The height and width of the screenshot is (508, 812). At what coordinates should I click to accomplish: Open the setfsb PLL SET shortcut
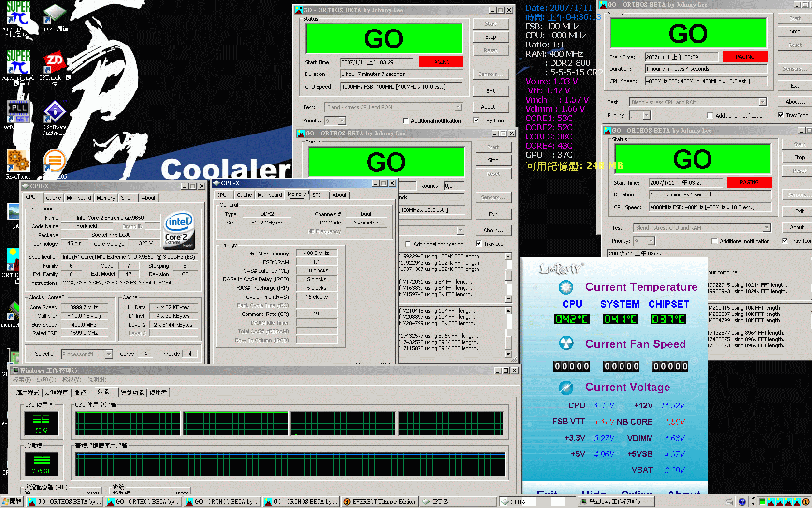coord(18,112)
